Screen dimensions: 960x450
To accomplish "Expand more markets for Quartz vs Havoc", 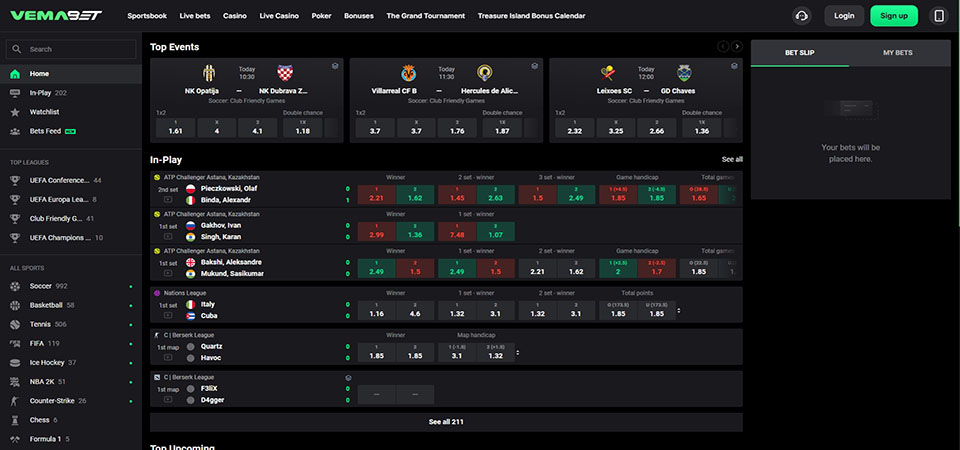I will [518, 353].
